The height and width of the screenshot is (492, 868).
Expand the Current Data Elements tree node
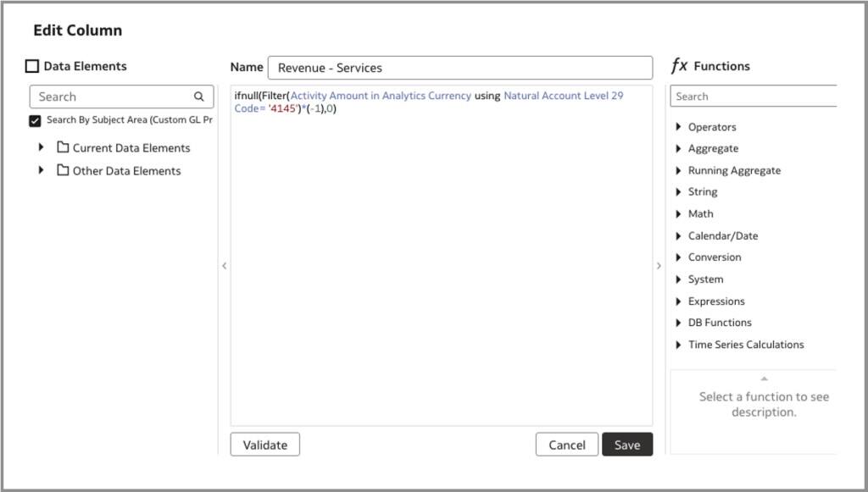pos(42,147)
